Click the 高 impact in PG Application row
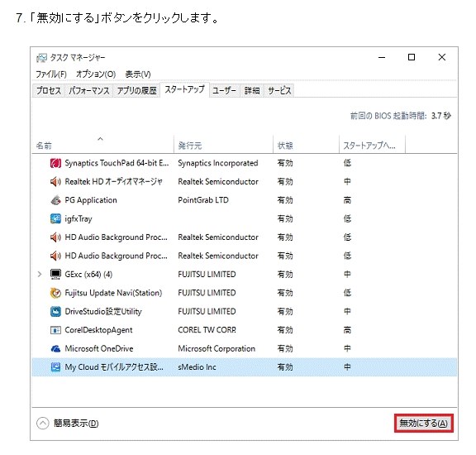This screenshot has width=476, height=455. (x=347, y=200)
